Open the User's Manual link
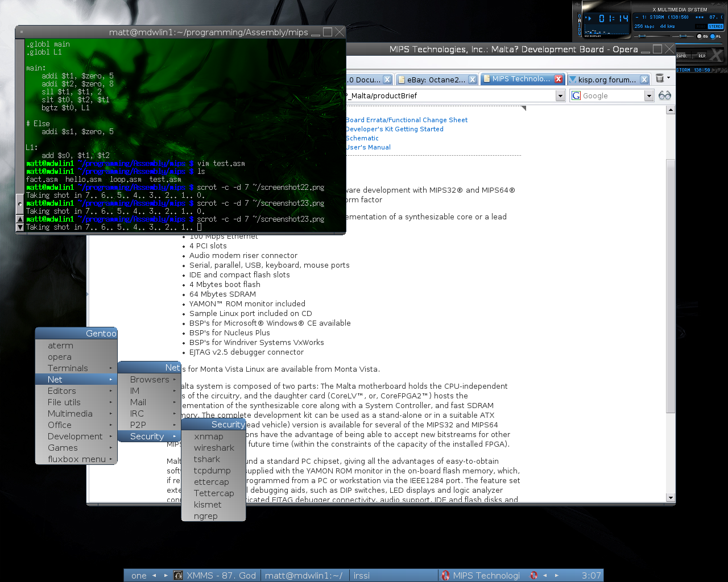The width and height of the screenshot is (728, 582). (x=368, y=147)
